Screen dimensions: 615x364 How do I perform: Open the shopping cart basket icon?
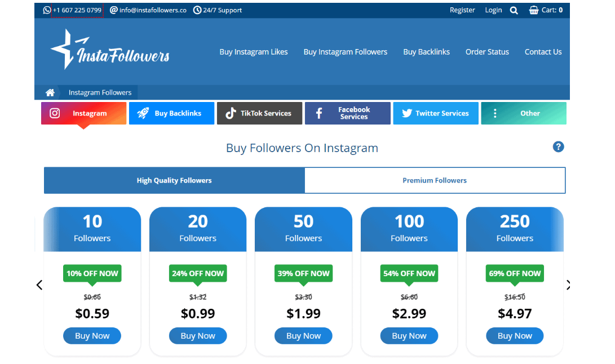pos(534,10)
